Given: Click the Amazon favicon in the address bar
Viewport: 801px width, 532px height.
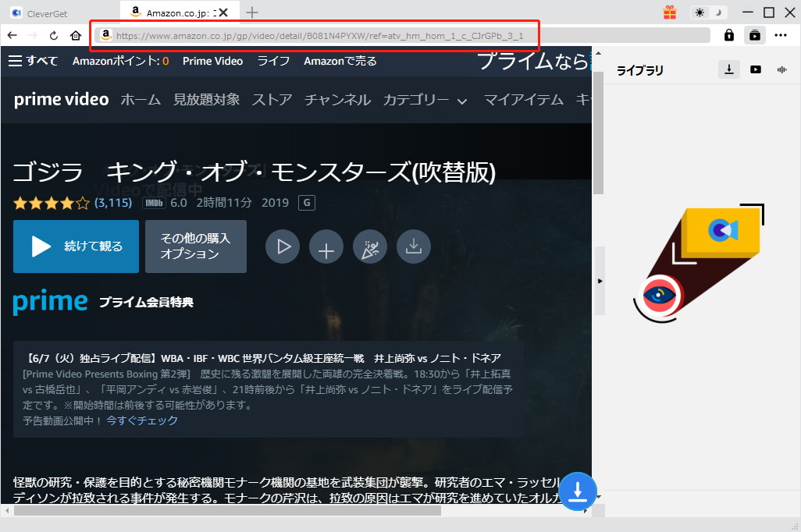Looking at the screenshot, I should point(105,35).
